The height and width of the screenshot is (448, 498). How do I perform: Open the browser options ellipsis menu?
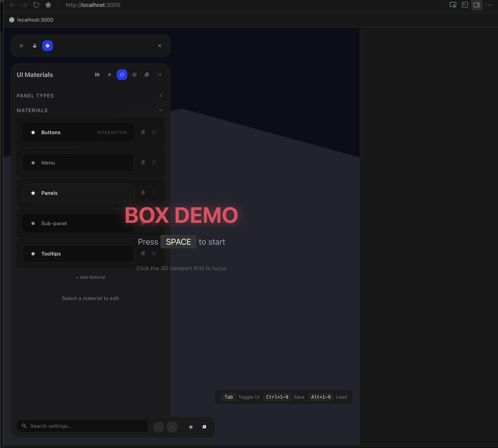pos(489,5)
